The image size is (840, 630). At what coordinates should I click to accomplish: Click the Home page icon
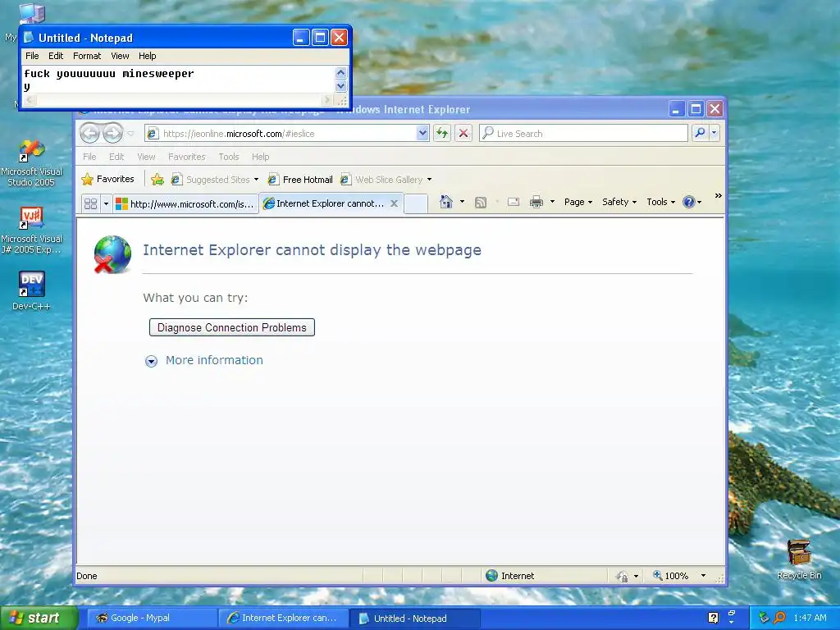445,202
